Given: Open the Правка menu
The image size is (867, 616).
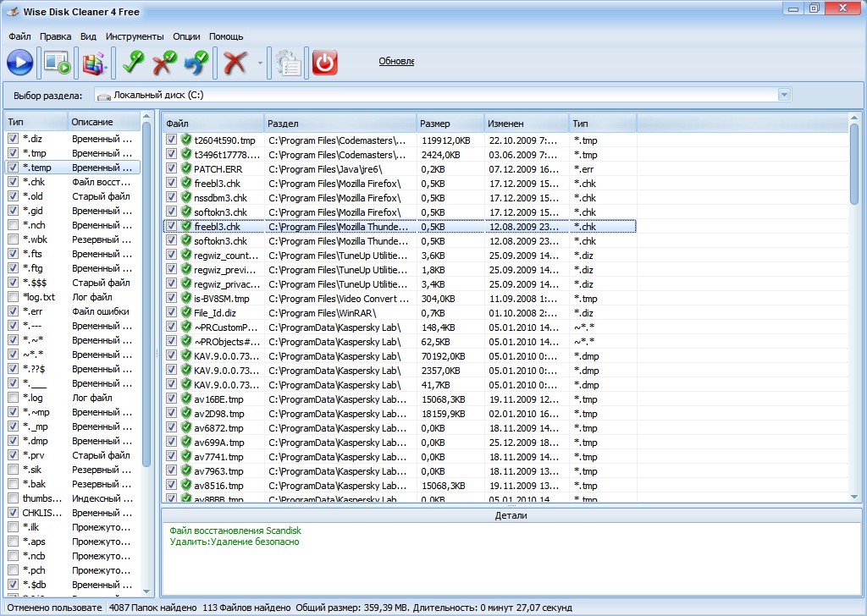Looking at the screenshot, I should point(55,36).
